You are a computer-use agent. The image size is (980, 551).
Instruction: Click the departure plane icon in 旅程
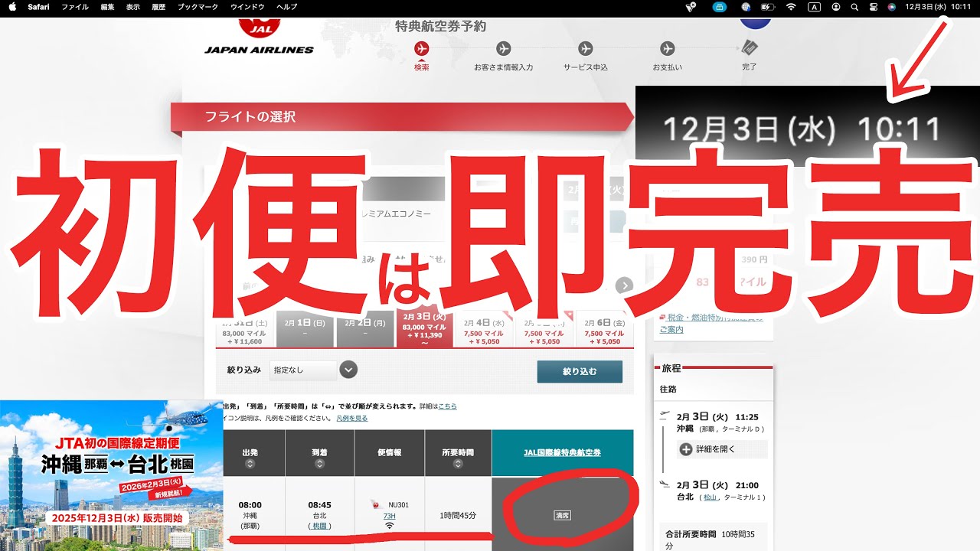pos(665,416)
